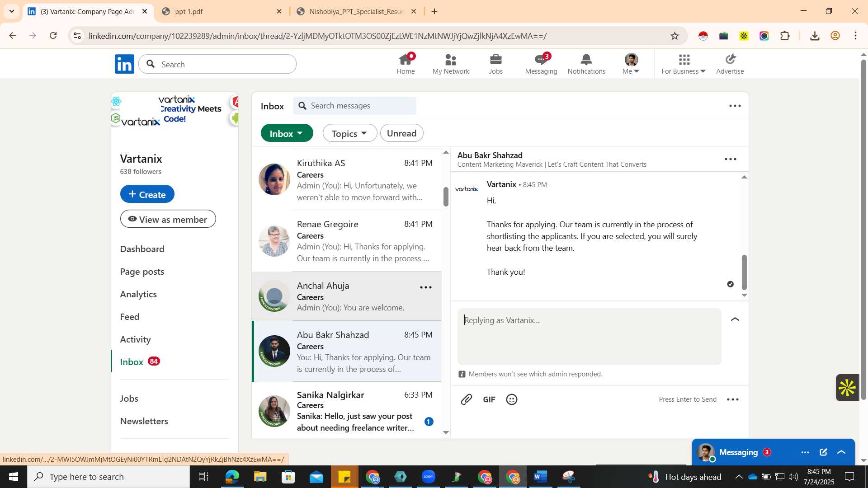Show hidden system tray icons
The height and width of the screenshot is (488, 868).
(x=739, y=477)
